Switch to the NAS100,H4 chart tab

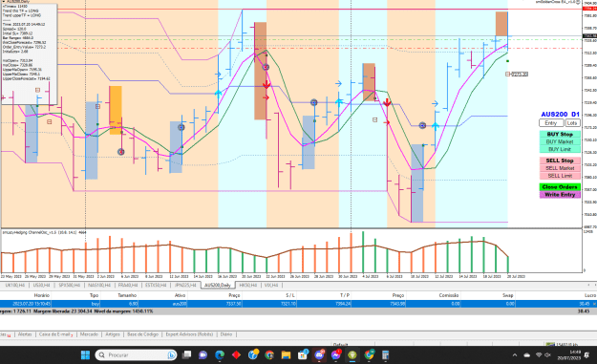[98, 286]
